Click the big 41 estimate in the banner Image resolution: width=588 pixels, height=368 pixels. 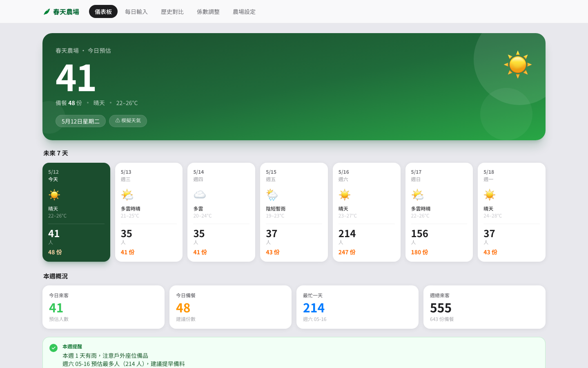76,78
